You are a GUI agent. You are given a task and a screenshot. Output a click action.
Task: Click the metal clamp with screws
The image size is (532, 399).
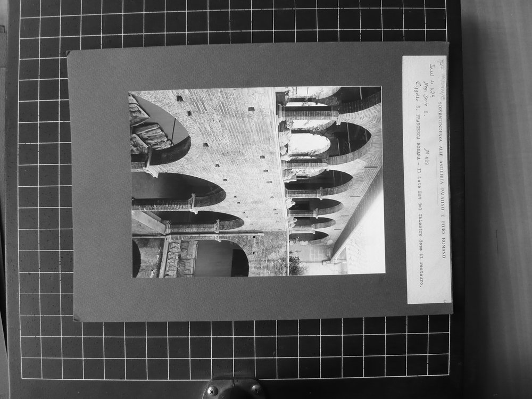click(x=234, y=389)
